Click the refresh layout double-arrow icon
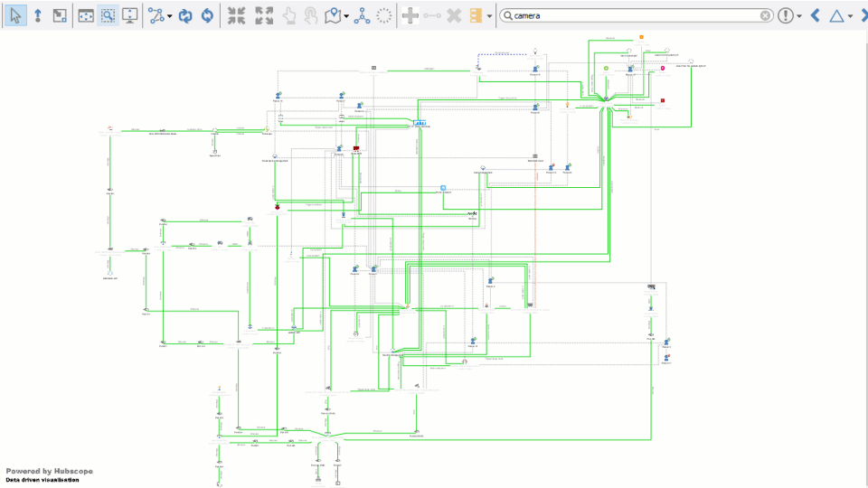 point(184,15)
